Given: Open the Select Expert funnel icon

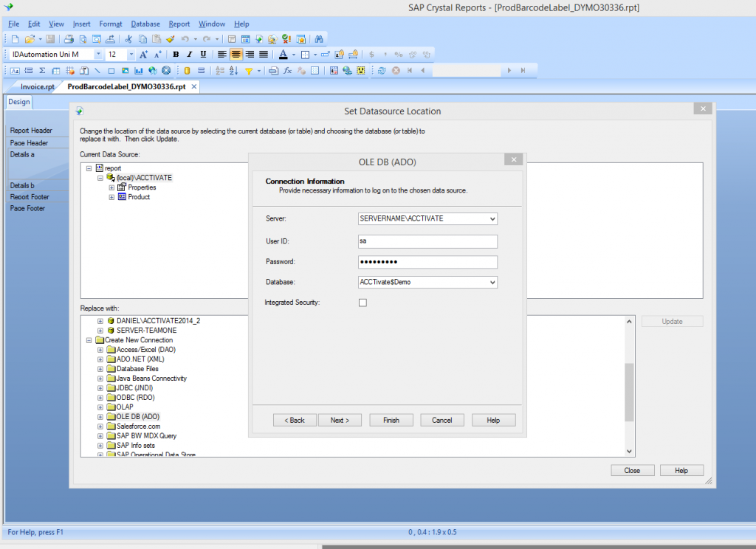Looking at the screenshot, I should pos(249,70).
